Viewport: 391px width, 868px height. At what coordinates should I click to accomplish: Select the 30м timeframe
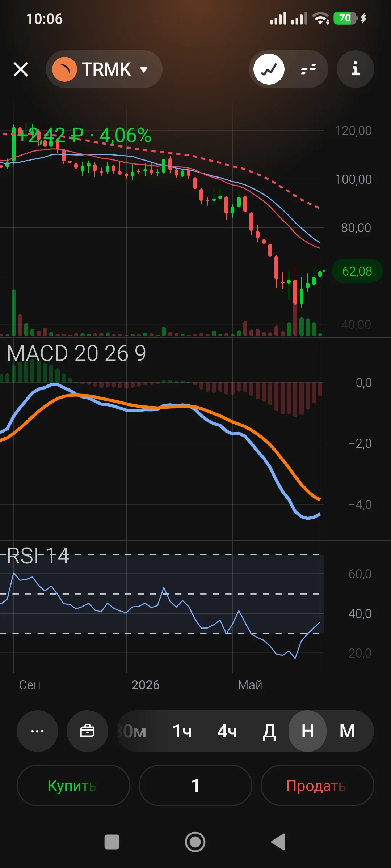tap(132, 731)
